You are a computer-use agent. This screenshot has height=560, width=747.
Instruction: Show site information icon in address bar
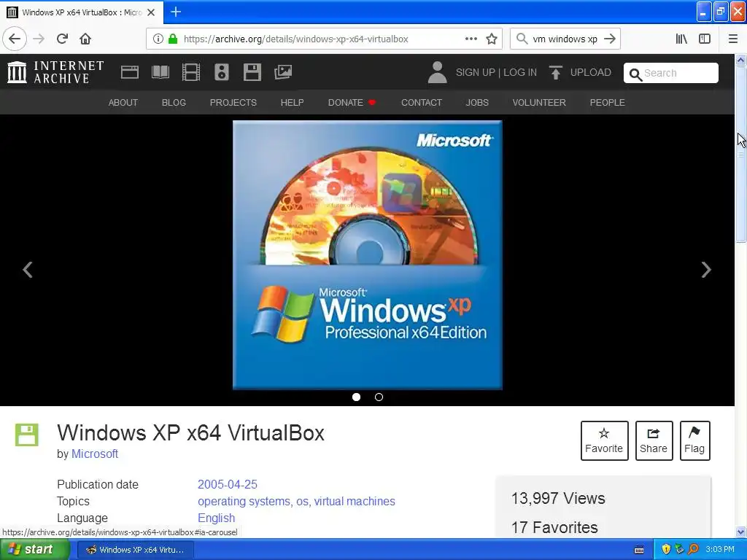158,39
